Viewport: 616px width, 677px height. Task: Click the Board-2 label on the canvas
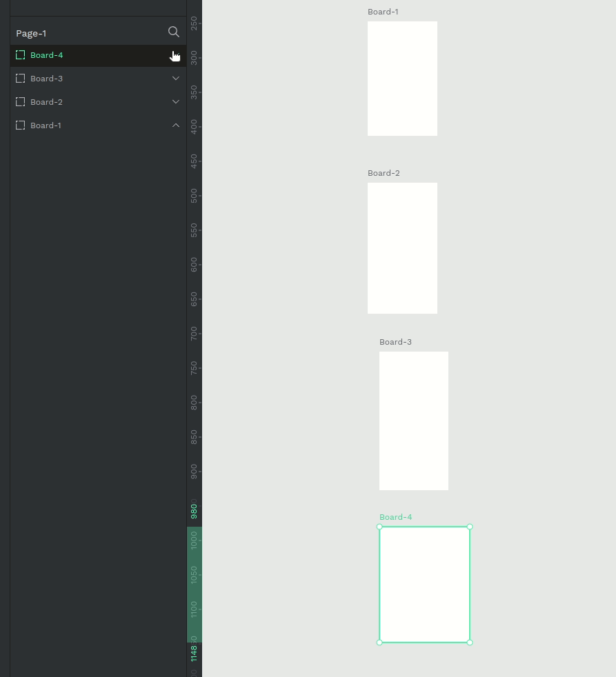(x=384, y=173)
